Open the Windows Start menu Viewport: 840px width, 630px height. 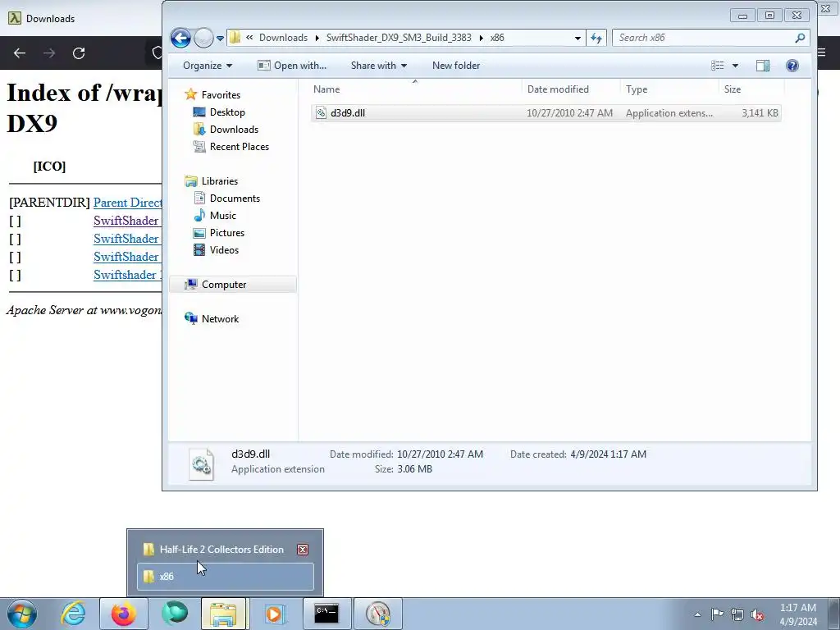(x=22, y=614)
